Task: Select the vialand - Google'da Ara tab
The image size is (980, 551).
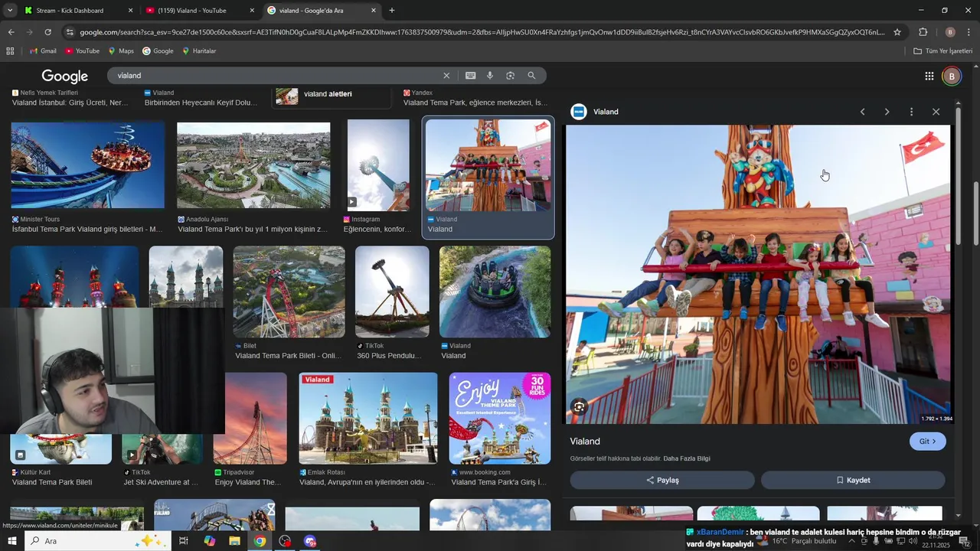Action: pos(322,11)
